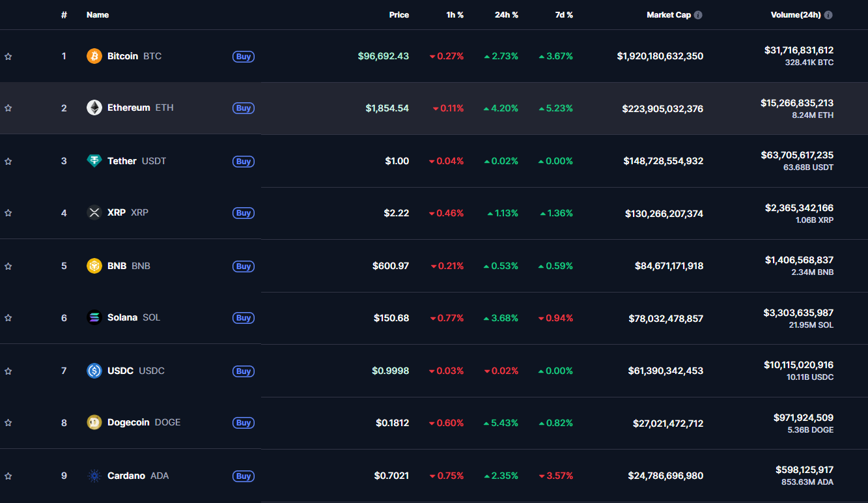Image resolution: width=868 pixels, height=503 pixels.
Task: Toggle the Dogecoin watchlist star
Action: [x=8, y=423]
